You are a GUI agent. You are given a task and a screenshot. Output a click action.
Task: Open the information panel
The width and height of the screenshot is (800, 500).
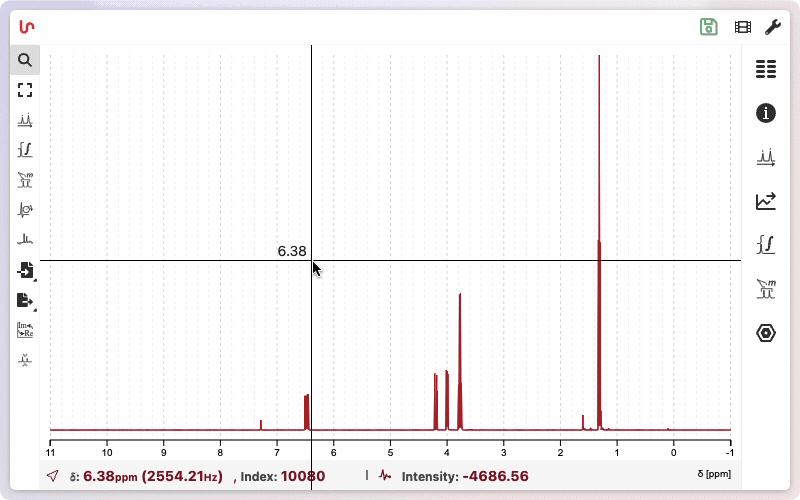point(766,113)
